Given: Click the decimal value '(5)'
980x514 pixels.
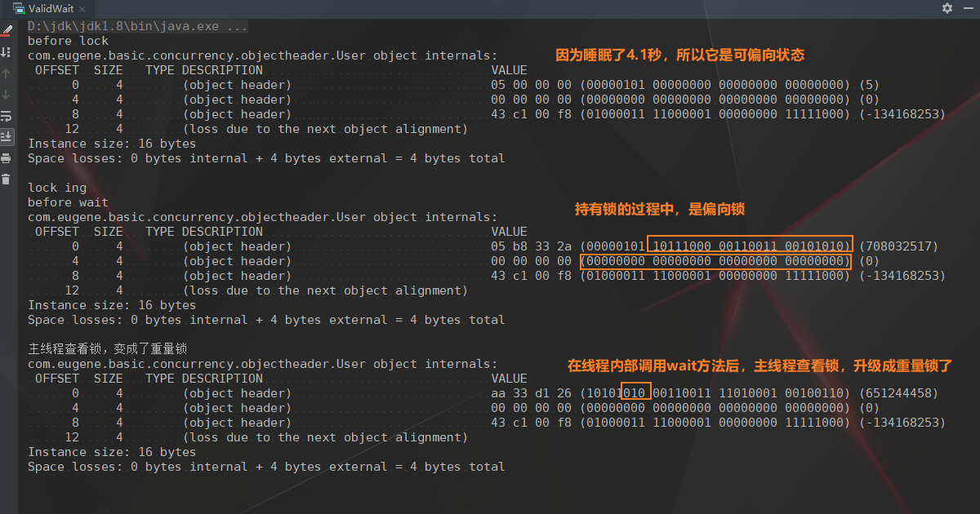Looking at the screenshot, I should (x=870, y=85).
